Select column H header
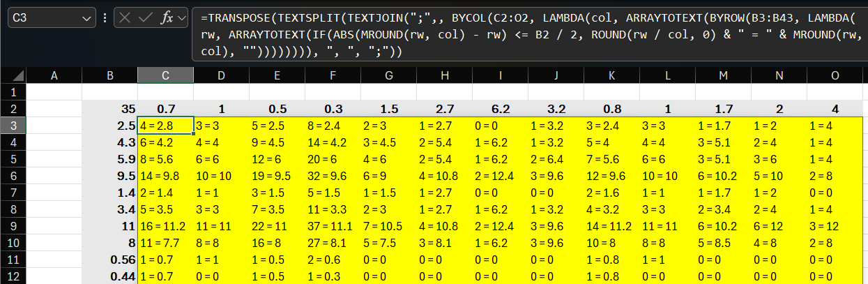This screenshot has width=868, height=284. click(444, 75)
